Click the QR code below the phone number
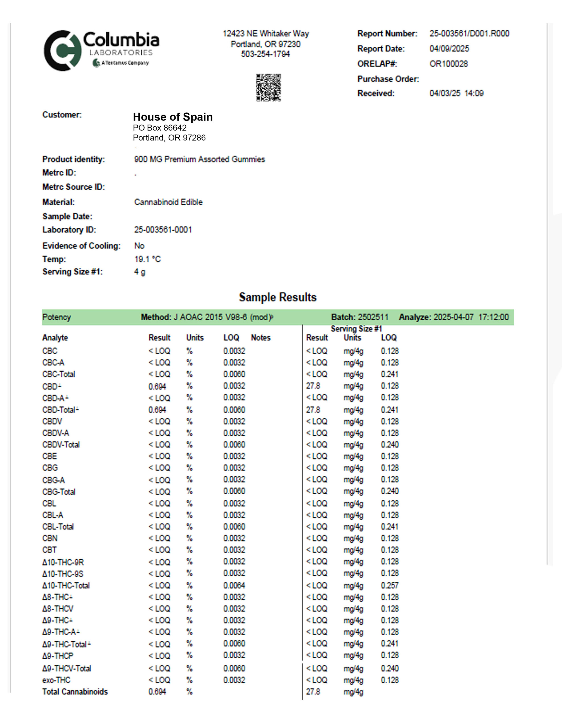 (268, 88)
